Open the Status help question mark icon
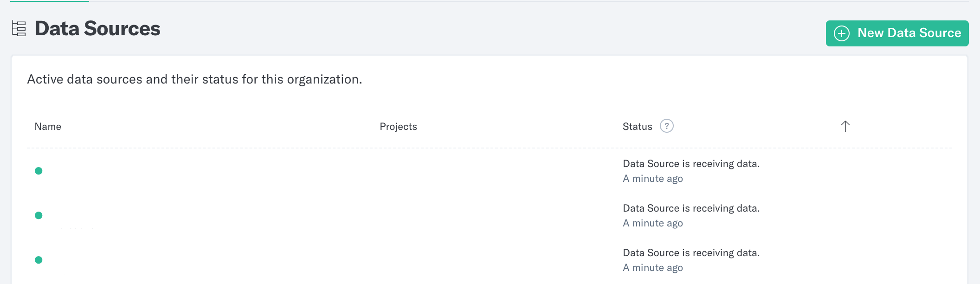The width and height of the screenshot is (980, 284). point(667,126)
